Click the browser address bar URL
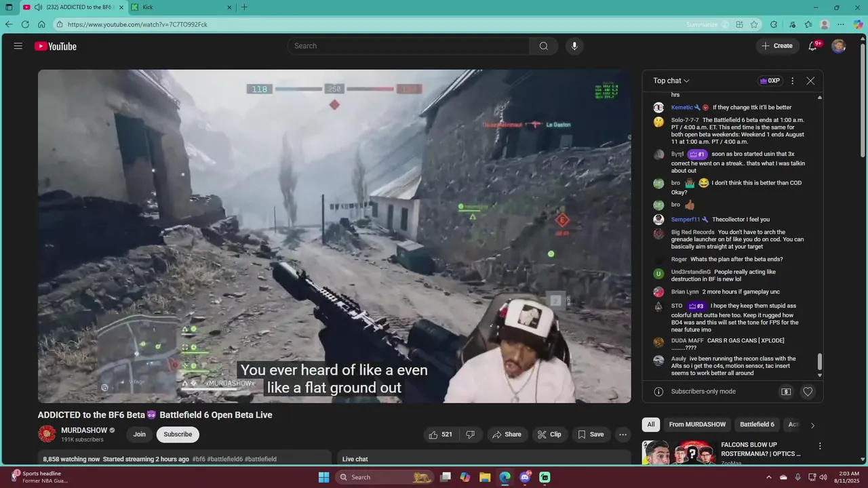The width and height of the screenshot is (868, 488). click(138, 24)
